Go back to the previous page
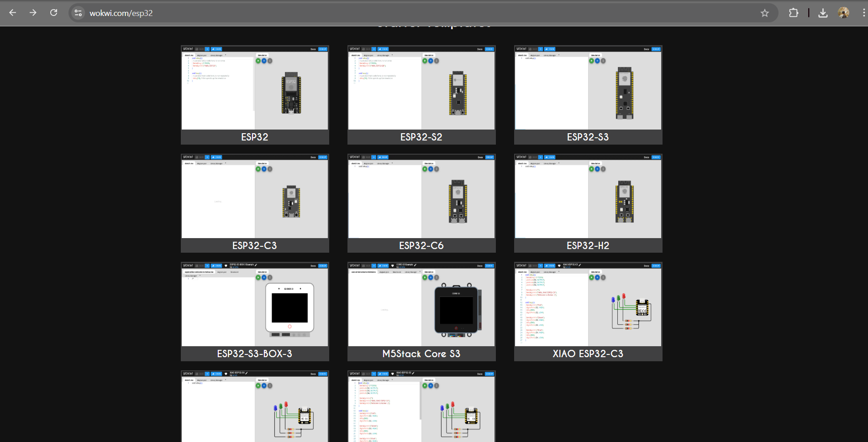 pyautogui.click(x=12, y=13)
